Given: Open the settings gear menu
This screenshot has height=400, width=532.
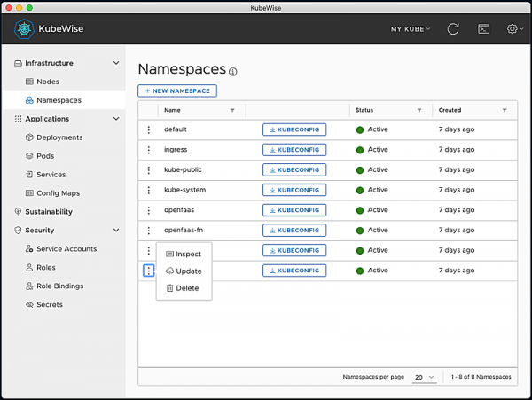Looking at the screenshot, I should click(x=512, y=29).
